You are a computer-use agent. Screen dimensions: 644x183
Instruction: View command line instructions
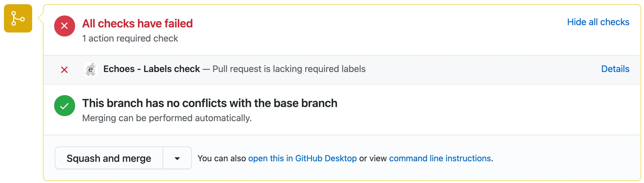(440, 158)
